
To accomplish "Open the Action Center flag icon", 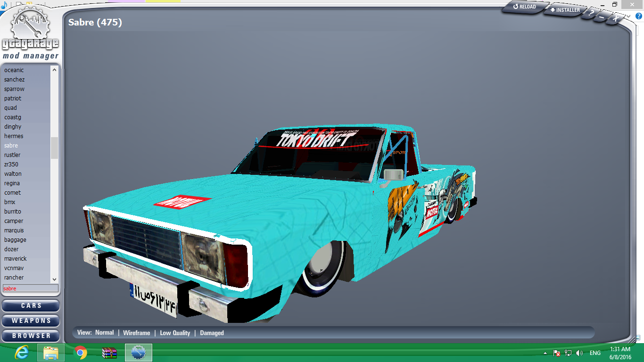I will pyautogui.click(x=556, y=353).
